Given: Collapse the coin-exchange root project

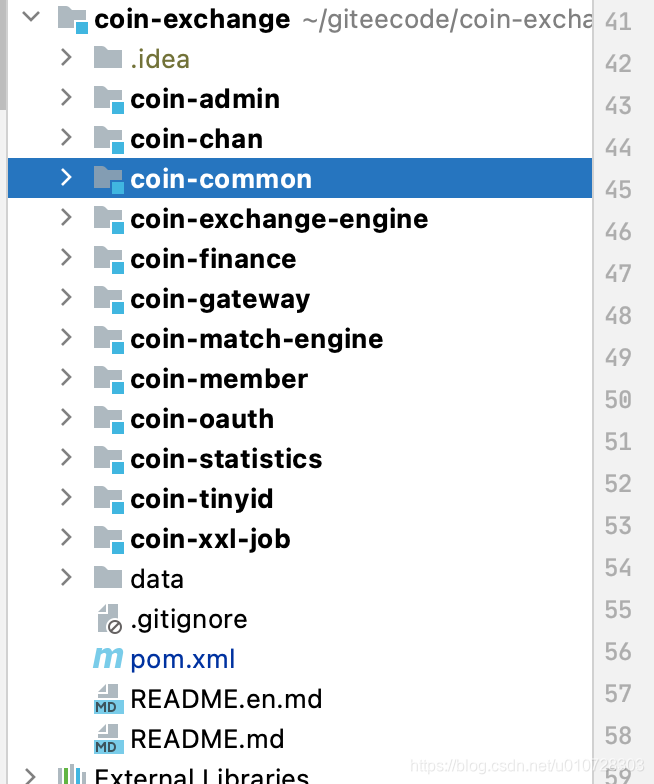Looking at the screenshot, I should (31, 17).
